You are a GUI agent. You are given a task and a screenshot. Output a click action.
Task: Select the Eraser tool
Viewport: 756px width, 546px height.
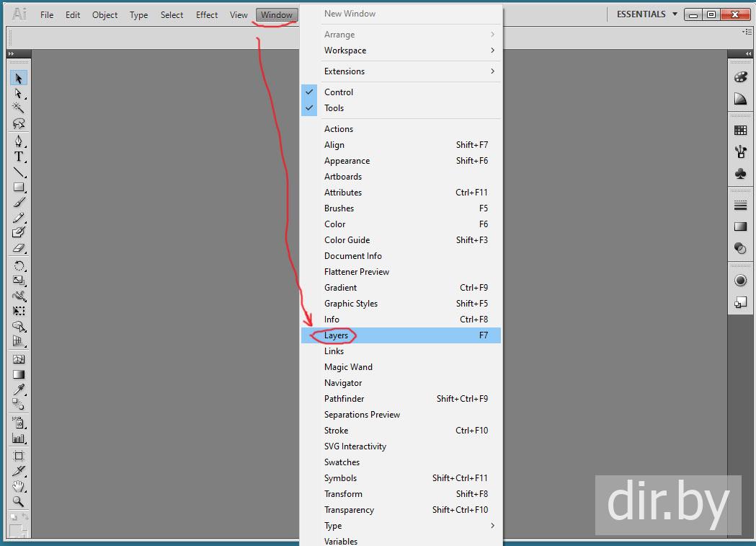point(19,248)
